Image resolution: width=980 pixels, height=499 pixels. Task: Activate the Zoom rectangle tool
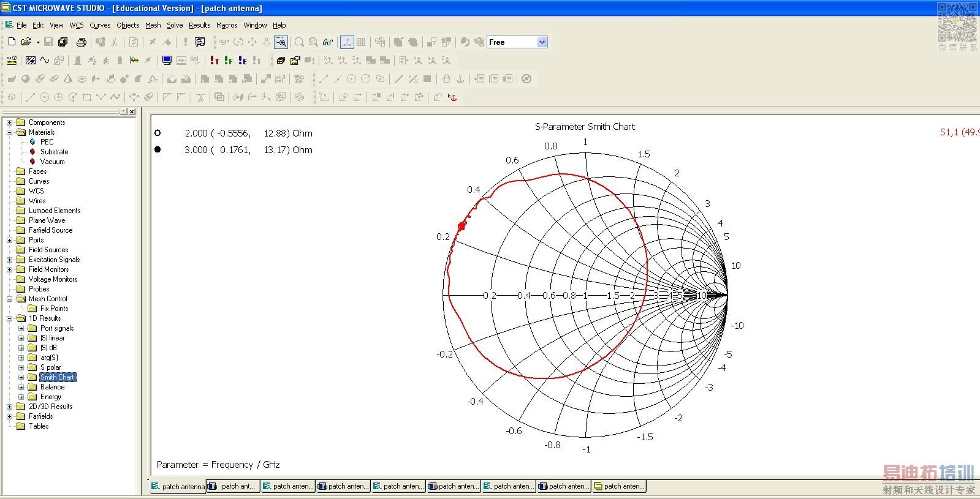point(281,42)
